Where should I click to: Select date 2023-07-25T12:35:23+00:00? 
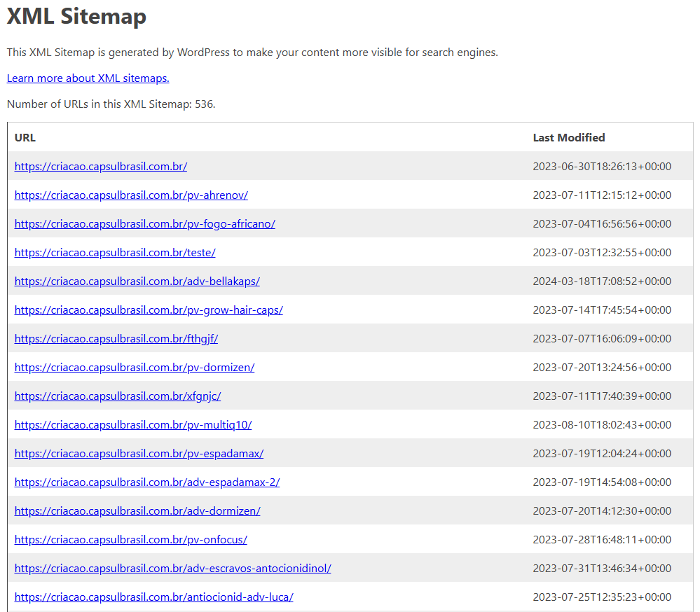pos(602,597)
